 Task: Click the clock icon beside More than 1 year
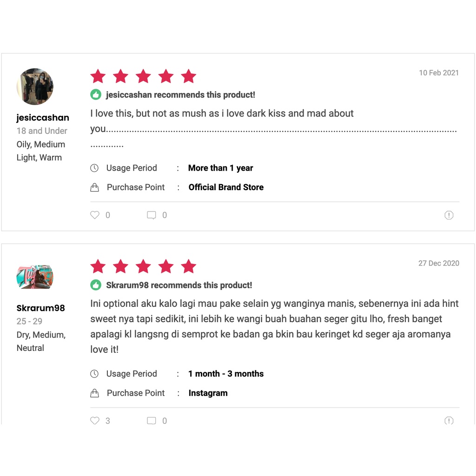pyautogui.click(x=94, y=168)
